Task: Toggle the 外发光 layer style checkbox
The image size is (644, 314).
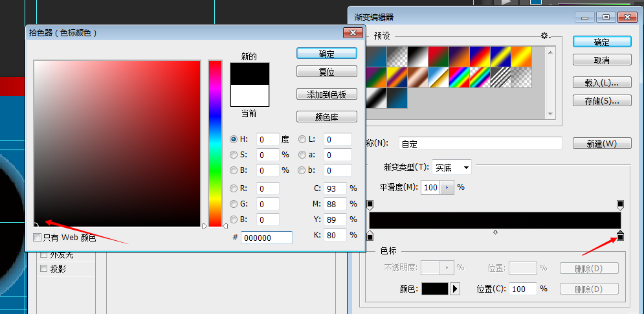Action: point(43,254)
